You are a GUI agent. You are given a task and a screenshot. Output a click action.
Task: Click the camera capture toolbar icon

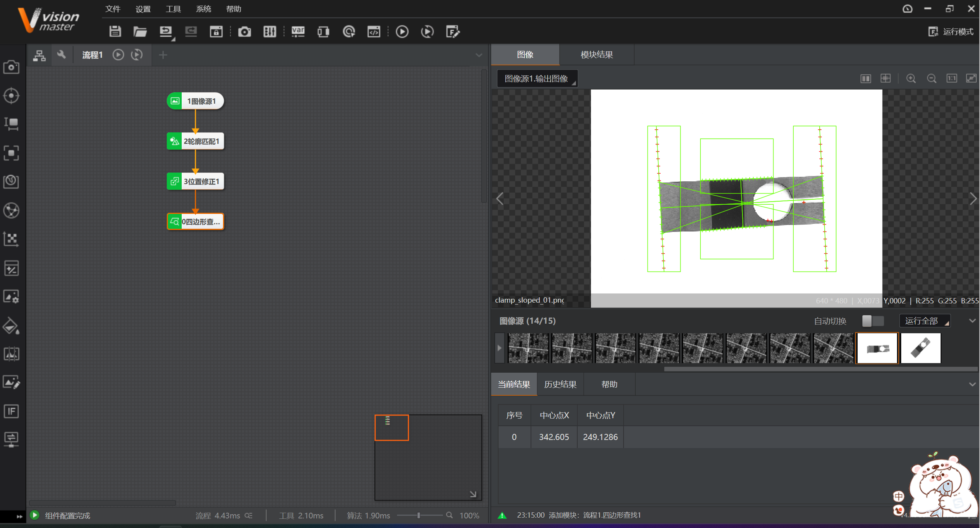click(244, 31)
